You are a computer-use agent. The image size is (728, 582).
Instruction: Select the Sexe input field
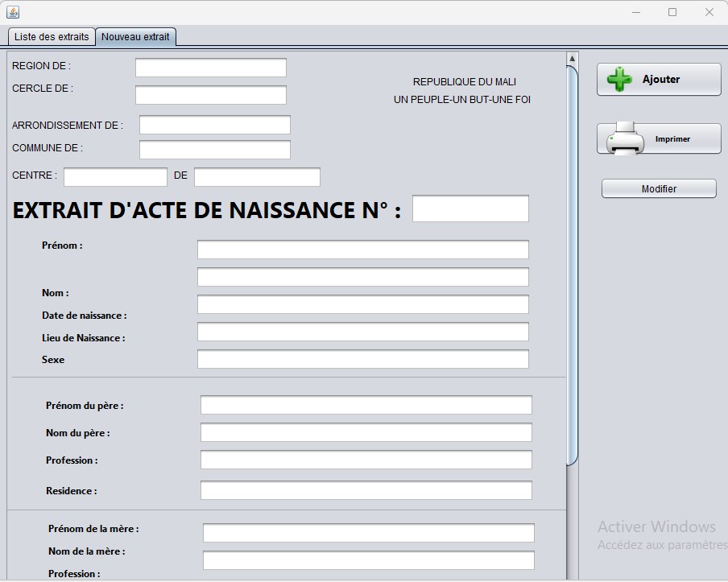tap(362, 359)
